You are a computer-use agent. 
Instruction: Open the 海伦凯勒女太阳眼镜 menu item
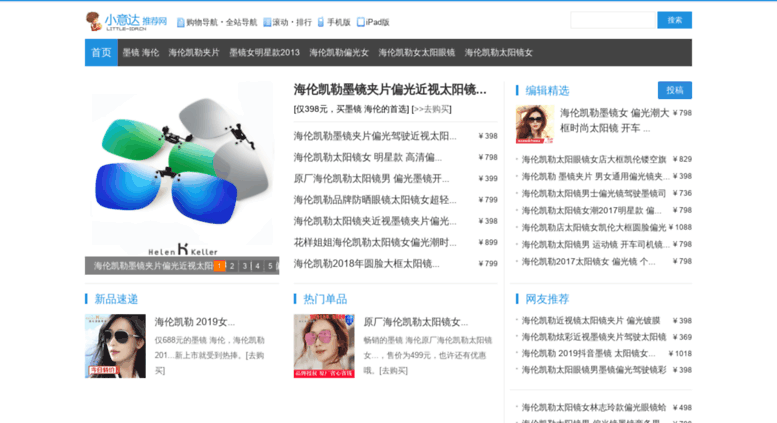417,53
